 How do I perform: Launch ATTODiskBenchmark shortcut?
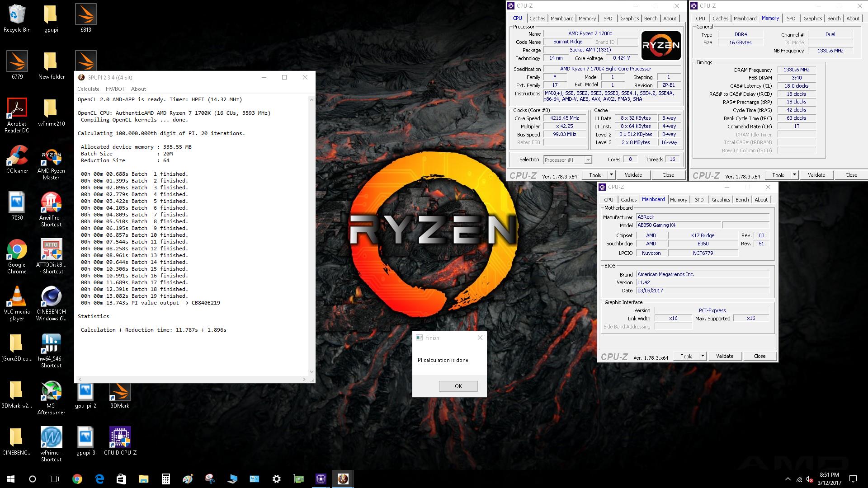(51, 257)
